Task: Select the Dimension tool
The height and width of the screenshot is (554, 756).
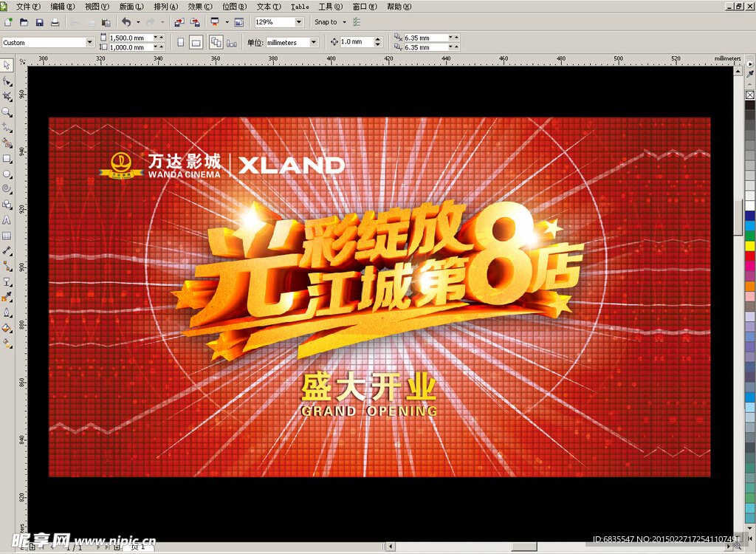Action: click(7, 250)
